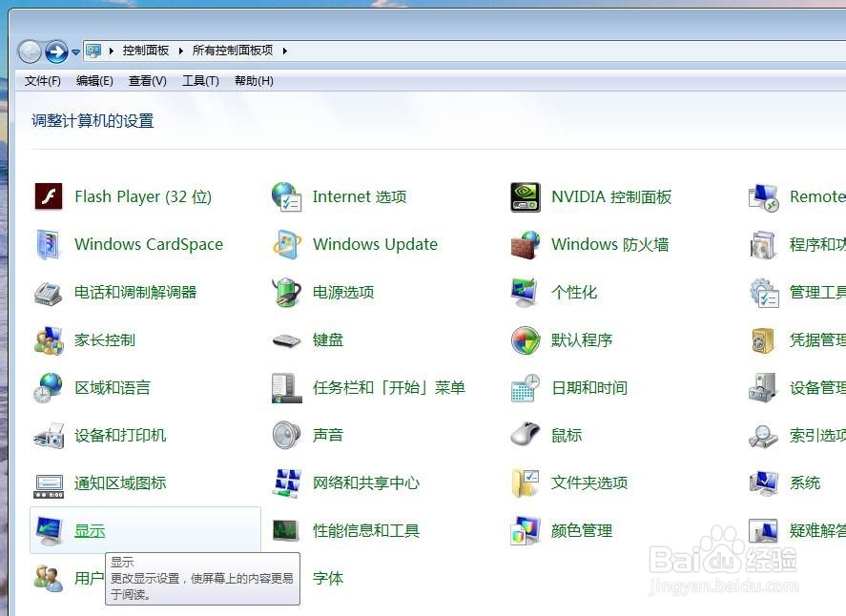Click the 字体 link
The width and height of the screenshot is (846, 616).
coord(328,578)
